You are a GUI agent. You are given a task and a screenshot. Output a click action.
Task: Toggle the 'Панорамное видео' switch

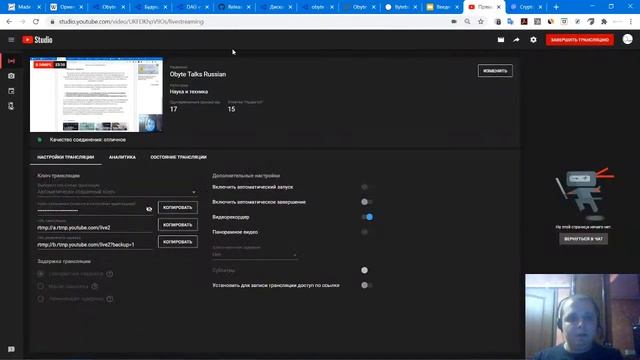click(367, 232)
